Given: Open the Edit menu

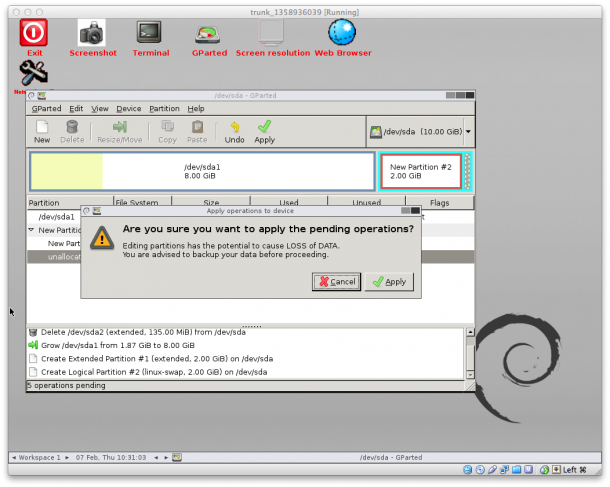Looking at the screenshot, I should [76, 109].
